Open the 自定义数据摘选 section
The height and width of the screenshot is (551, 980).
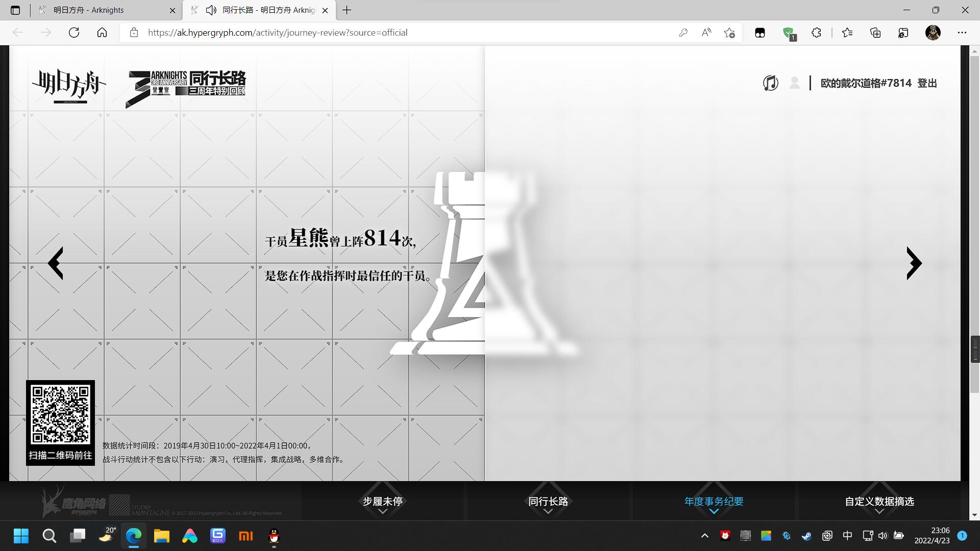coord(879,502)
